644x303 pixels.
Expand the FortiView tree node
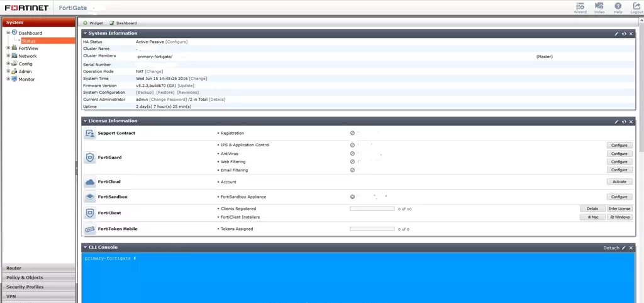tap(8, 48)
